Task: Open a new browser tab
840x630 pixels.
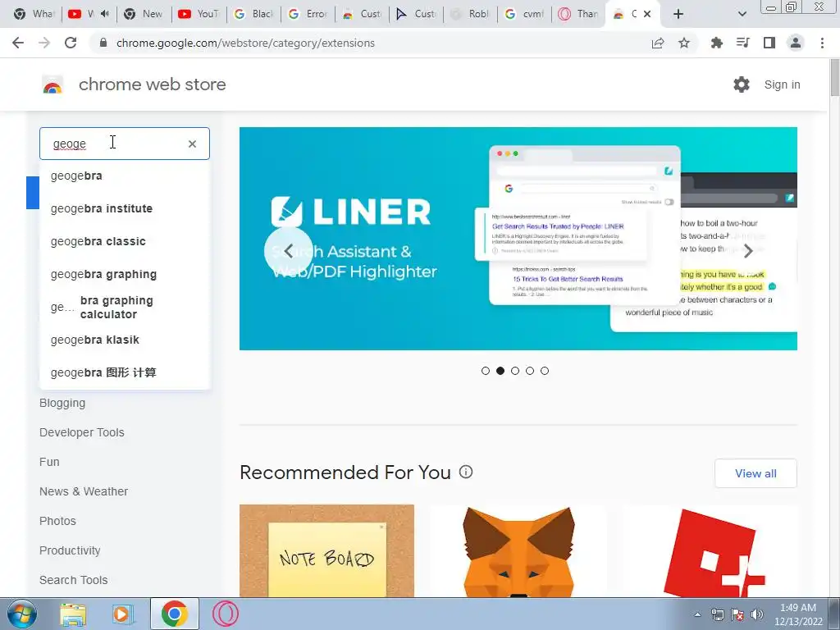Action: pyautogui.click(x=678, y=14)
